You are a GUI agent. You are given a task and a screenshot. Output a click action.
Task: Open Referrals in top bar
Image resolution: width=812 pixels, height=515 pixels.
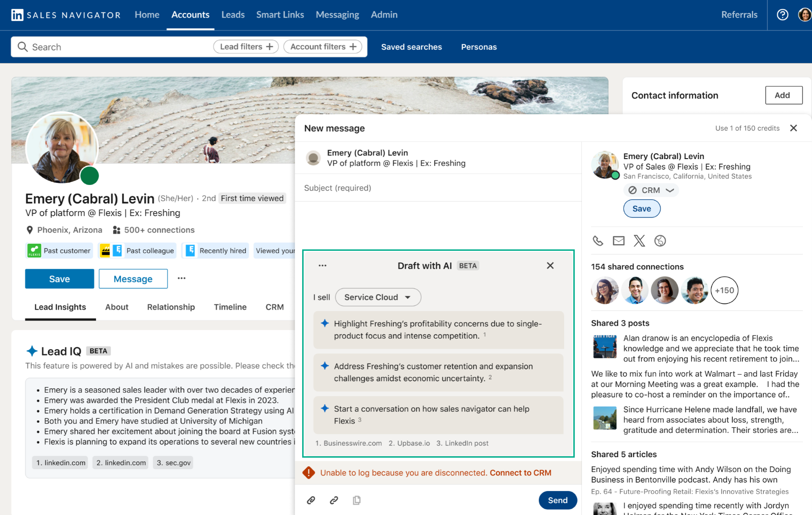(x=739, y=15)
